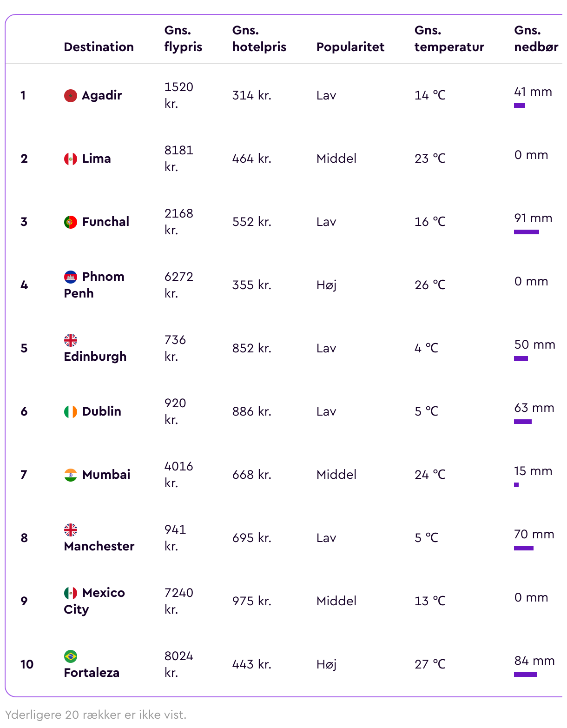Click the Peru flag icon beside Lima
This screenshot has width=567, height=728.
71,159
